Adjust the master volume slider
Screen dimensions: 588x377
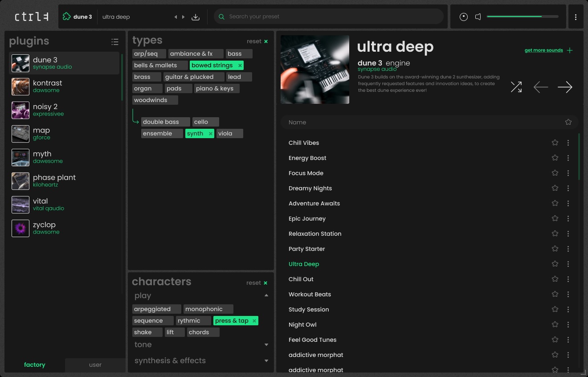coord(522,16)
